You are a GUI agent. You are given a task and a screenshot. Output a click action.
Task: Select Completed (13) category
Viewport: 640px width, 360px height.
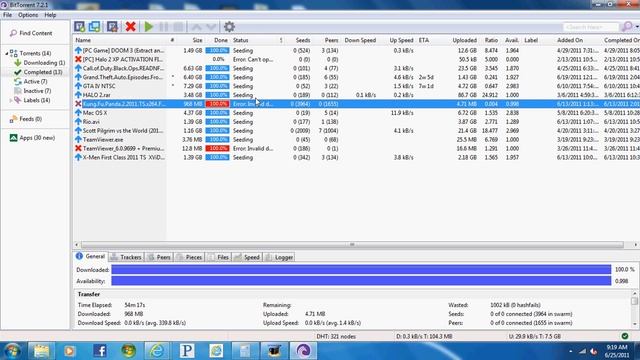[x=38, y=72]
